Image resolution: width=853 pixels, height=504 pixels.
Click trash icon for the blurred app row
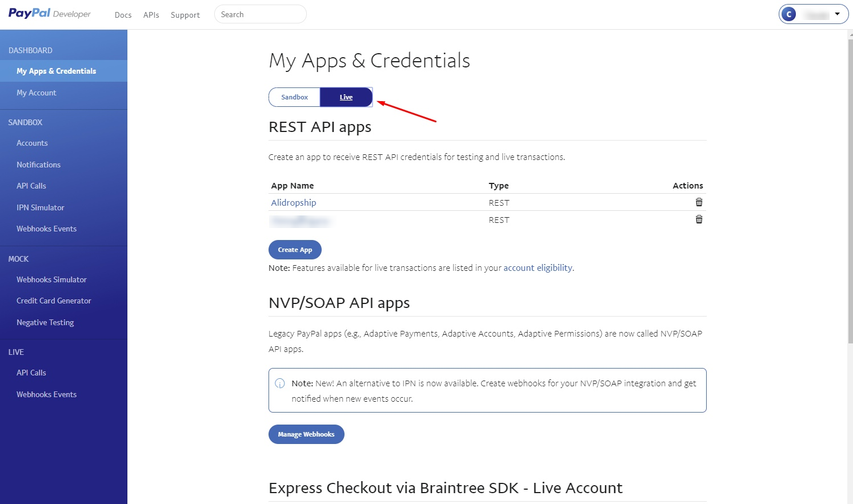pyautogui.click(x=699, y=219)
